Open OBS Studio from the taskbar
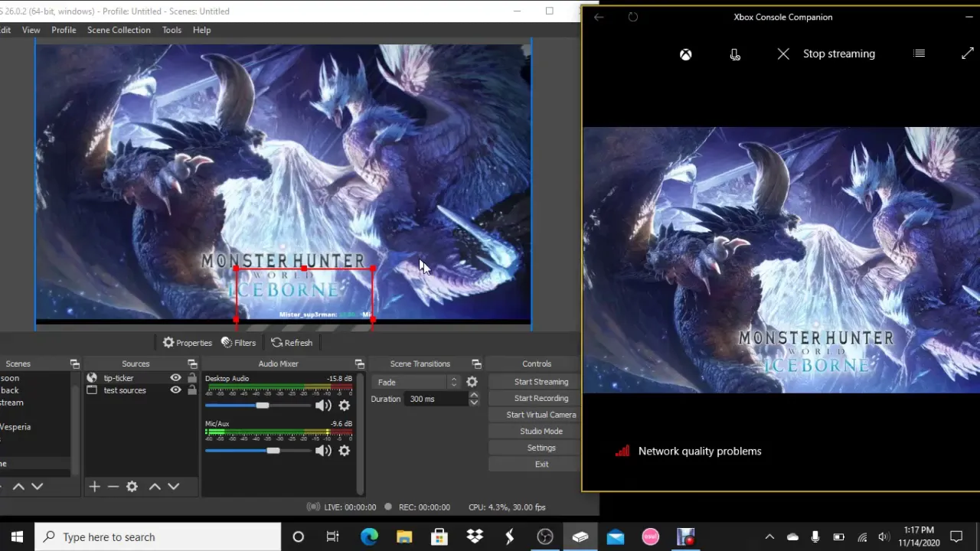Screen dimensions: 980x551 (x=545, y=537)
